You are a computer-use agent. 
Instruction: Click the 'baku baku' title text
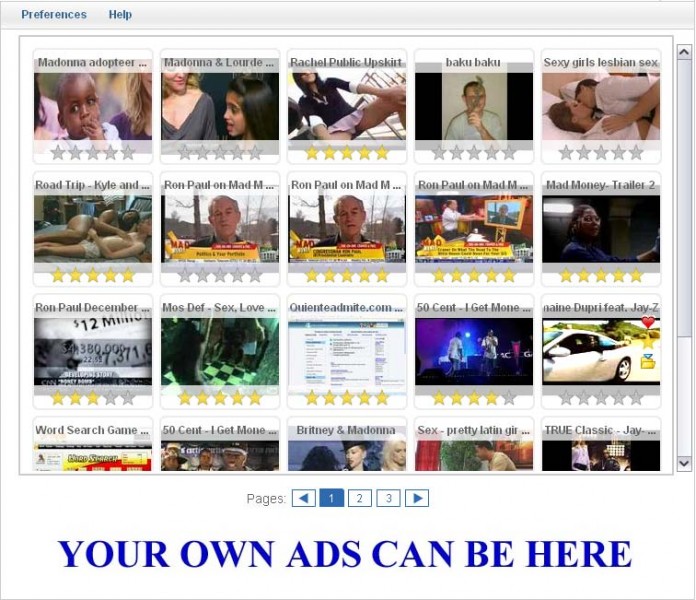[x=473, y=63]
